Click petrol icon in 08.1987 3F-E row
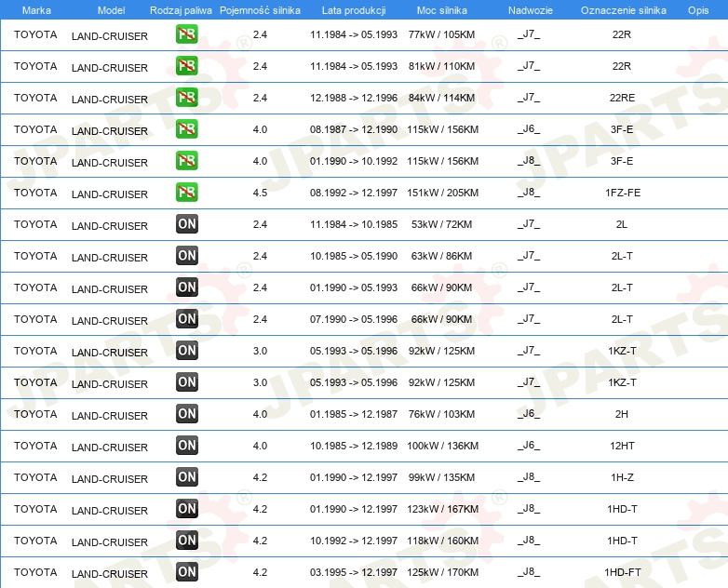Image resolution: width=728 pixels, height=588 pixels. [x=186, y=129]
